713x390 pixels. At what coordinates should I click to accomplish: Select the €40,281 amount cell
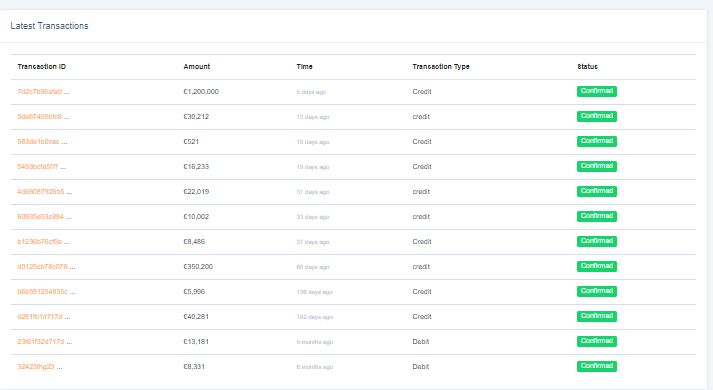tap(196, 317)
